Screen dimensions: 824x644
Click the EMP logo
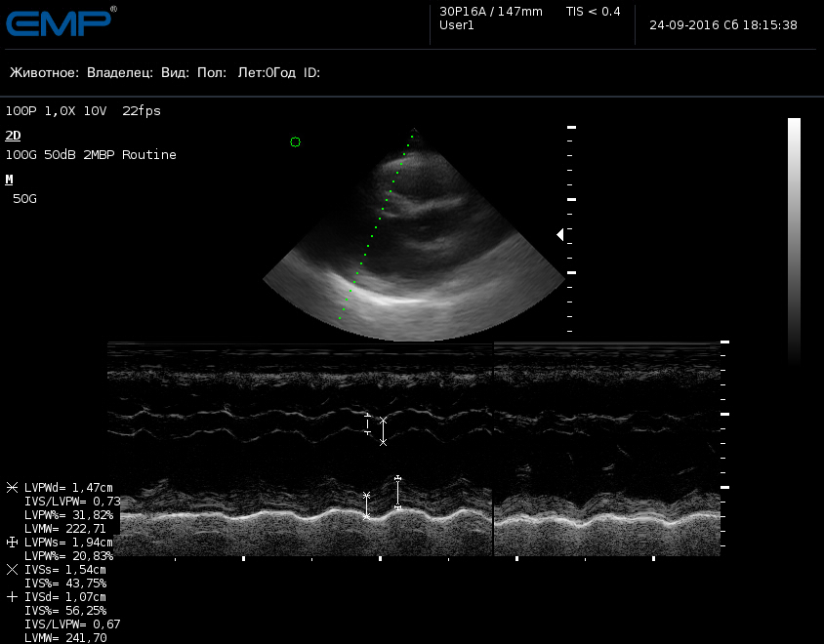[x=61, y=22]
